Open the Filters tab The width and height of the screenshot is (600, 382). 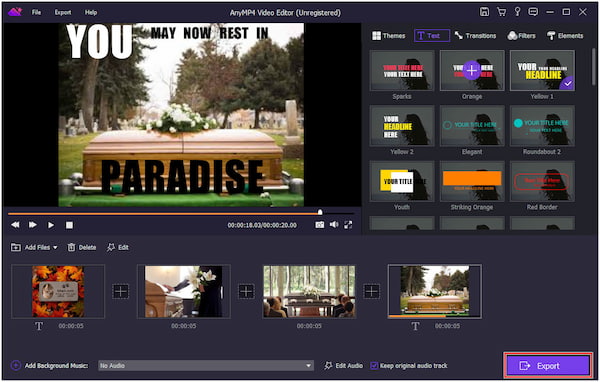(521, 36)
